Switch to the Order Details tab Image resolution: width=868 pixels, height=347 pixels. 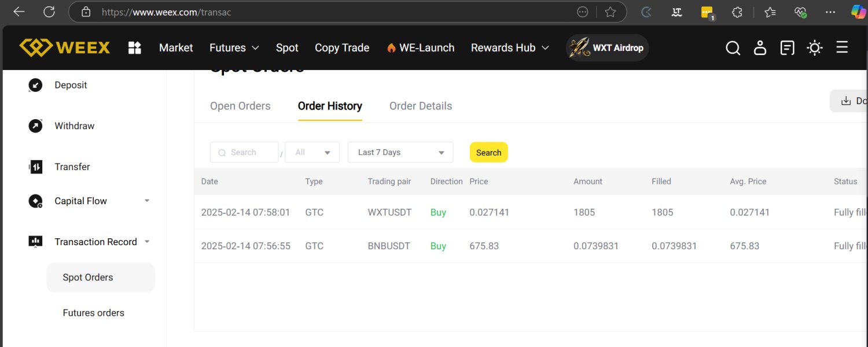tap(421, 106)
